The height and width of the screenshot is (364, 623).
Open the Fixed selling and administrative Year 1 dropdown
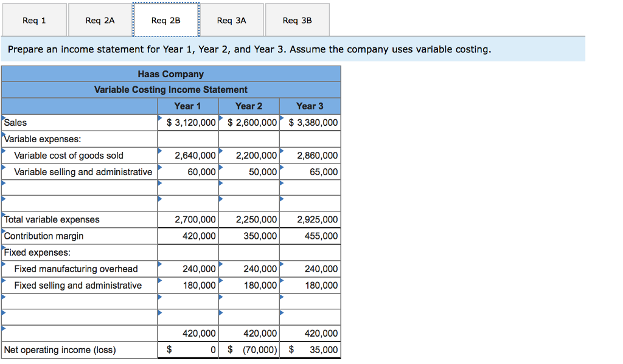[160, 281]
